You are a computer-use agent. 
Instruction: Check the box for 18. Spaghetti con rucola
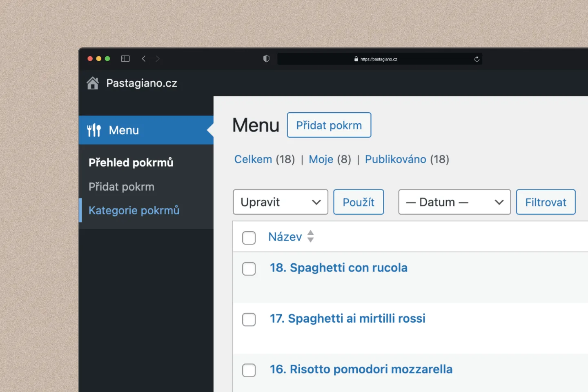click(249, 269)
